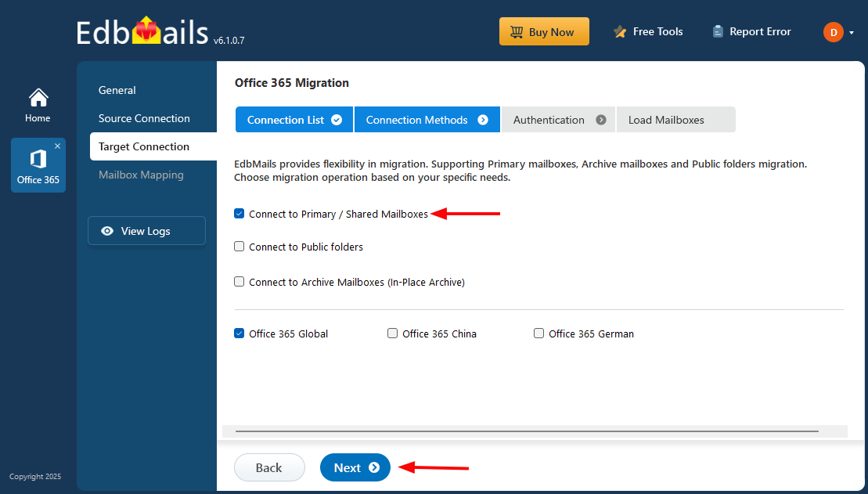Switch to Connection List step tab
Image resolution: width=868 pixels, height=494 pixels.
point(294,120)
